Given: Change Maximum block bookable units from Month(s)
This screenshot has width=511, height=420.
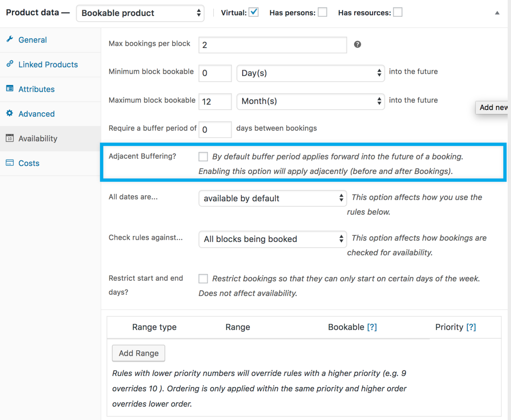Looking at the screenshot, I should click(311, 102).
